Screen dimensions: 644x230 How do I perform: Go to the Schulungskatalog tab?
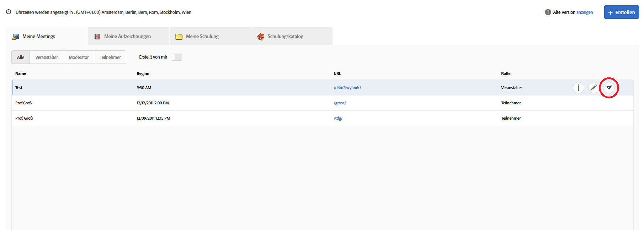coord(292,36)
